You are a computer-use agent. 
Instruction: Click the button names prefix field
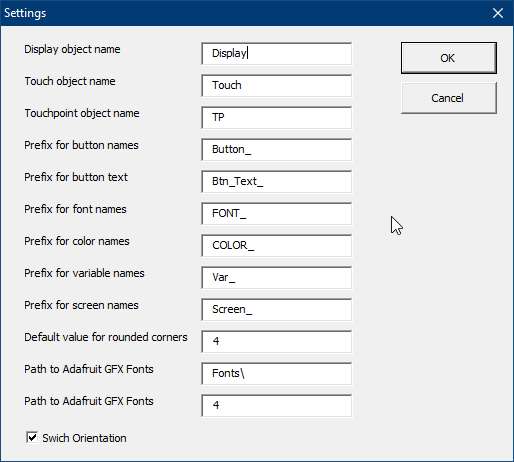(x=277, y=149)
